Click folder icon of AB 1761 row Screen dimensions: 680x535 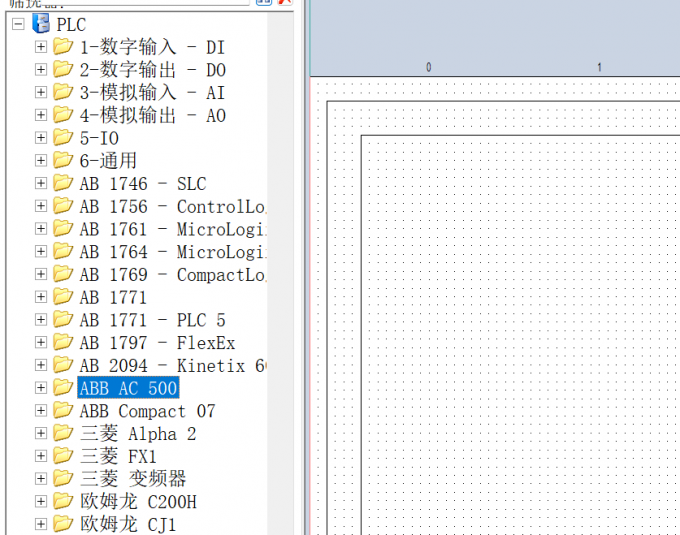(x=63, y=228)
